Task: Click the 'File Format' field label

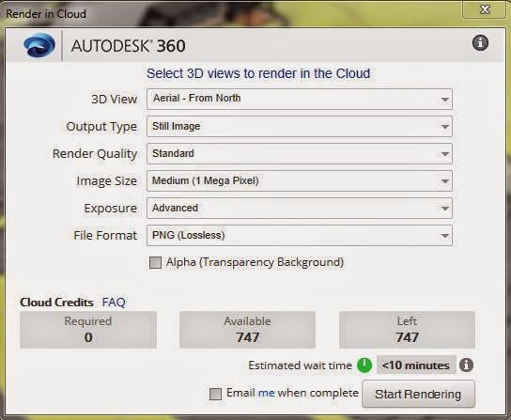Action: (x=105, y=236)
